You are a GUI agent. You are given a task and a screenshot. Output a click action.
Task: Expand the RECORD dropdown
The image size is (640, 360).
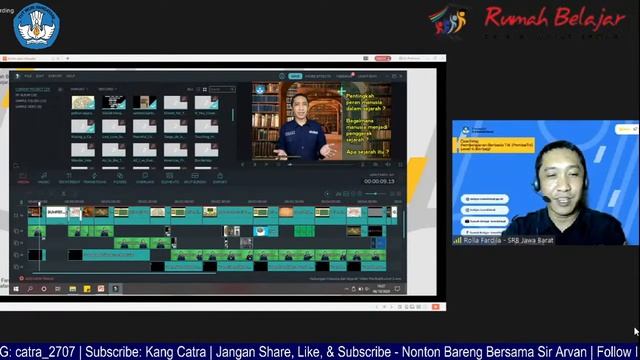coord(107,89)
